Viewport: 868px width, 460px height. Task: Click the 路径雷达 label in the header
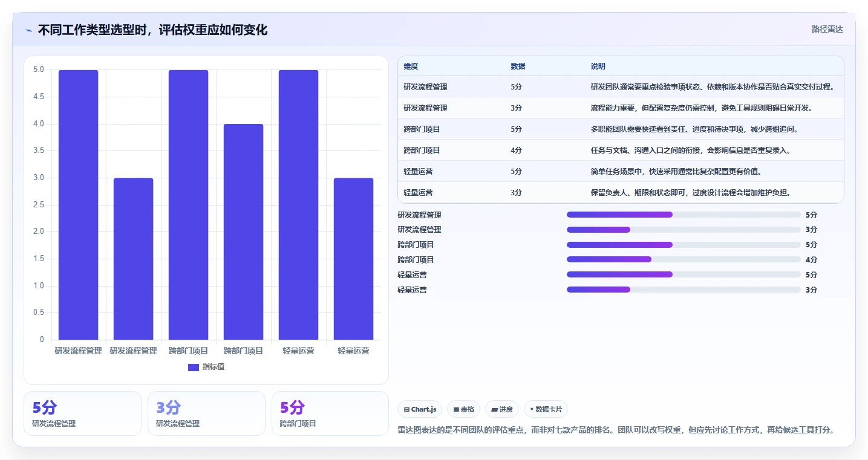(827, 29)
